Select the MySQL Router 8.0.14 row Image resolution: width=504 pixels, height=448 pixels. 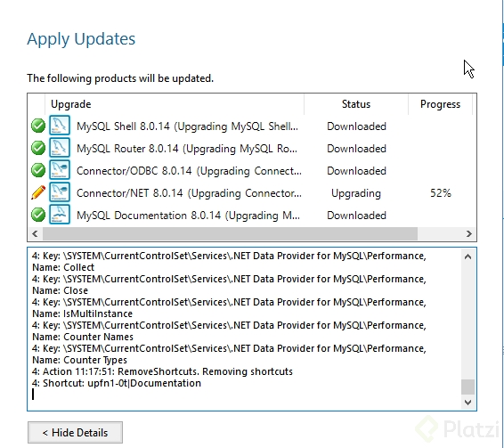click(252, 148)
